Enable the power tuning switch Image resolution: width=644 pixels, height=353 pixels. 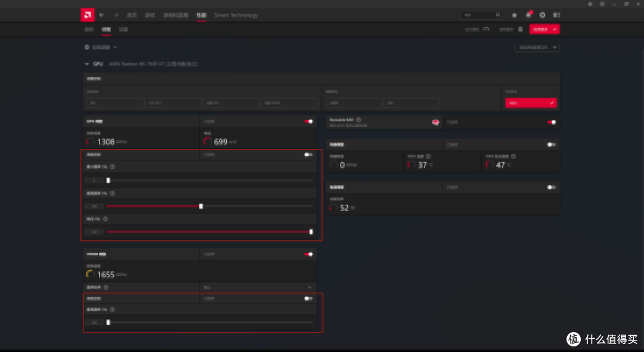pyautogui.click(x=552, y=187)
